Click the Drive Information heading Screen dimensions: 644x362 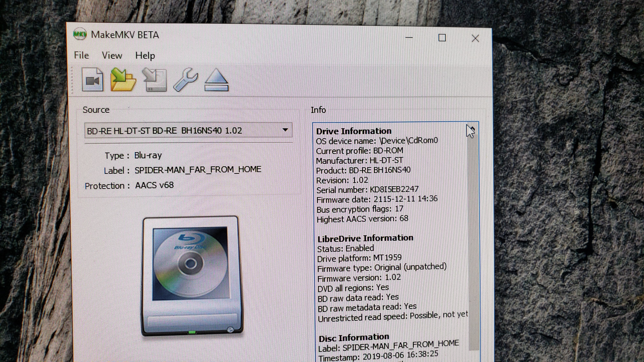pyautogui.click(x=354, y=131)
